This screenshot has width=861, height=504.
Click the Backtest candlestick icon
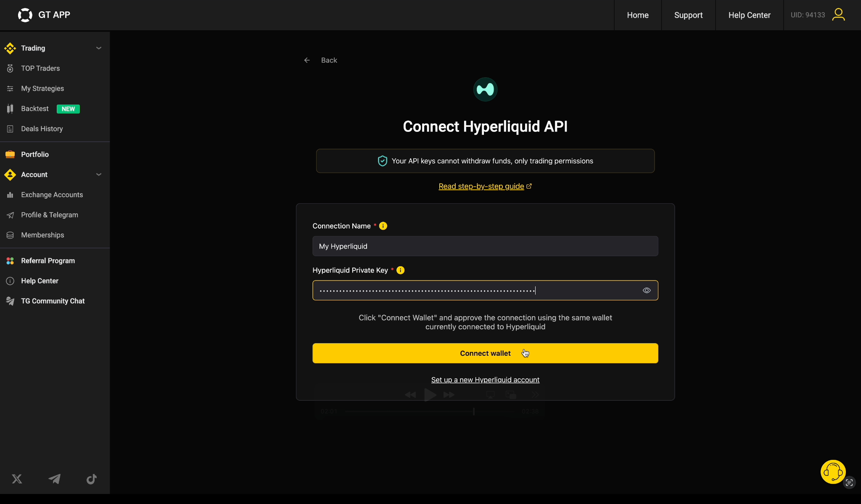10,108
